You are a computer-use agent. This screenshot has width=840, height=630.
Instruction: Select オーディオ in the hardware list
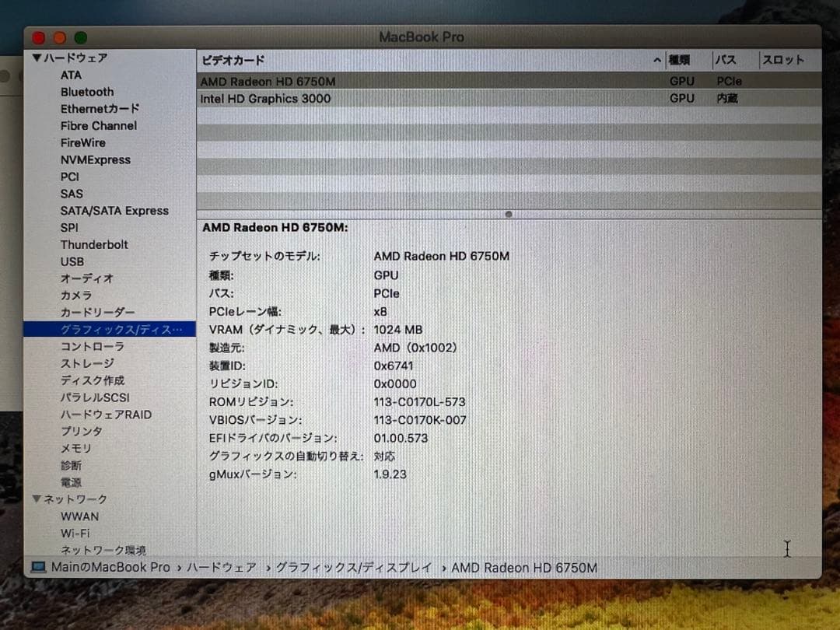click(x=87, y=278)
